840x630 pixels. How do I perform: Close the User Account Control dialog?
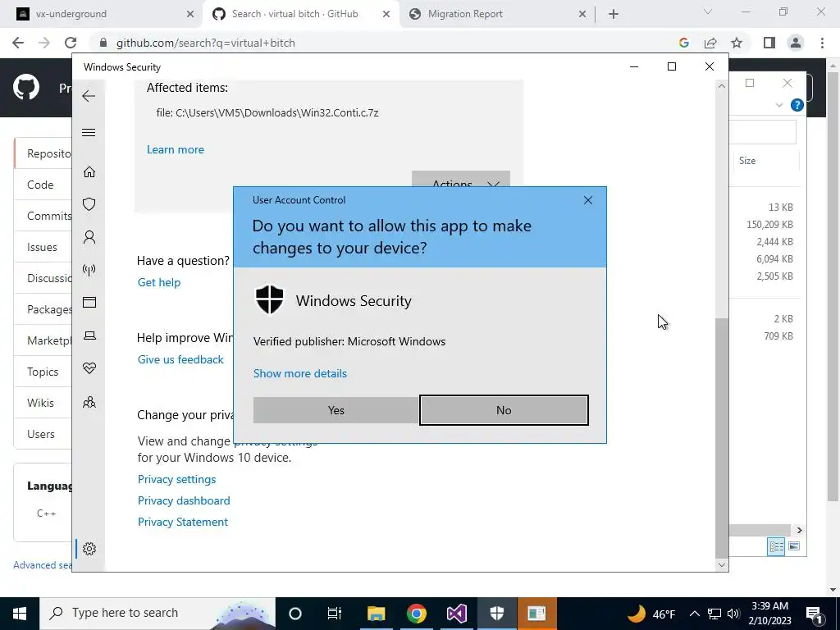coord(587,200)
